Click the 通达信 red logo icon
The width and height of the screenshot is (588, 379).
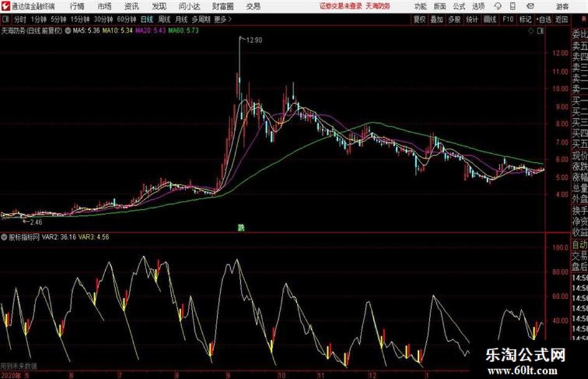tap(5, 6)
